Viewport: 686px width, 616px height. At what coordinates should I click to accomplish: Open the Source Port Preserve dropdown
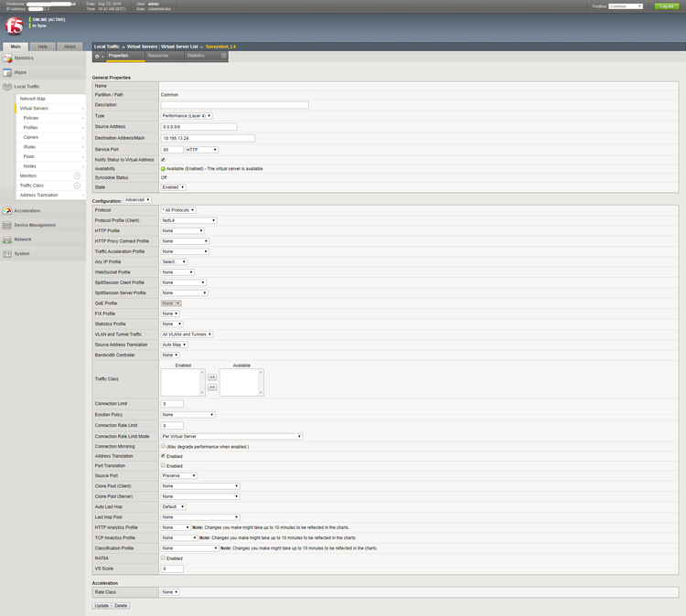(179, 475)
